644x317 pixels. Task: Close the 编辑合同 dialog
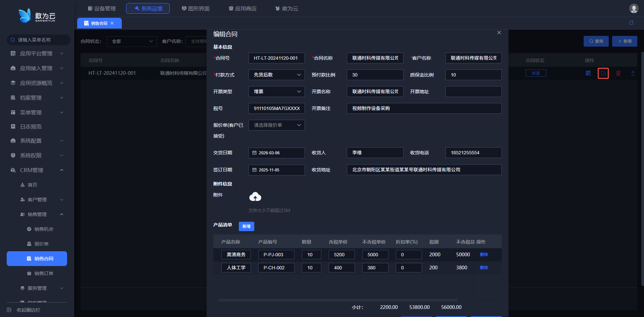pyautogui.click(x=499, y=33)
